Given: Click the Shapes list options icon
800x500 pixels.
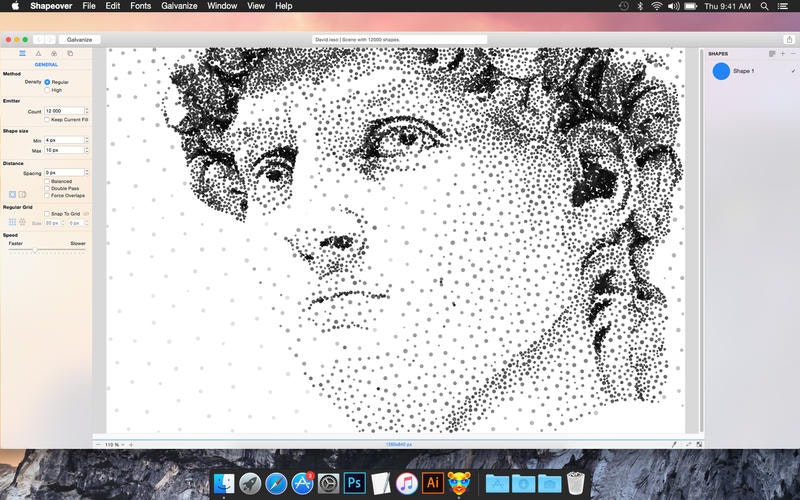Looking at the screenshot, I should pos(772,54).
